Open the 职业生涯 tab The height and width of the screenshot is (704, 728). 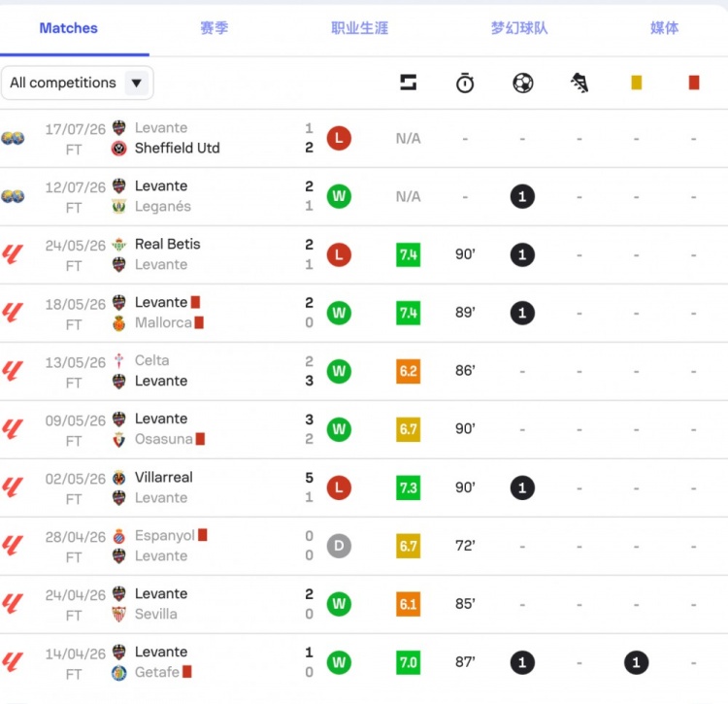tap(359, 28)
